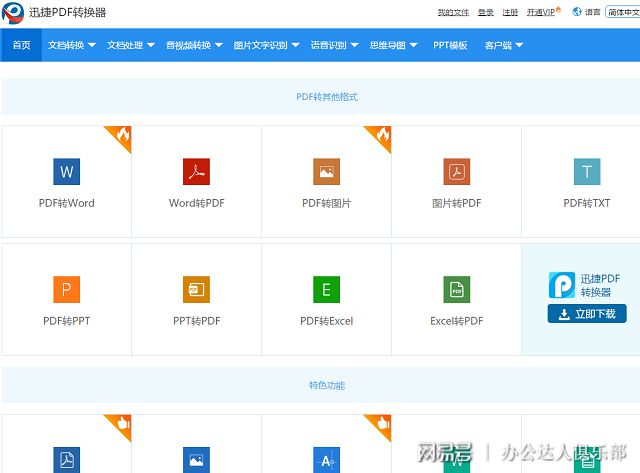
Task: Click the PDF转其他格式 section header
Action: pos(327,97)
